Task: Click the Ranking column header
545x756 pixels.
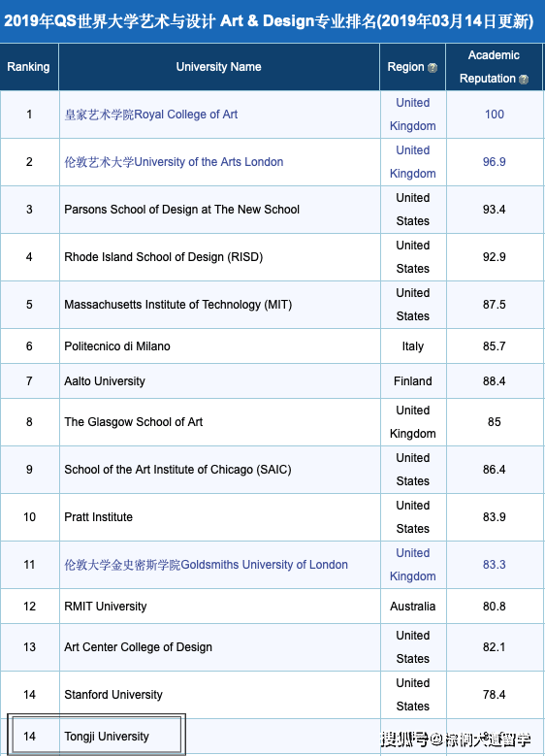Action: 28,67
